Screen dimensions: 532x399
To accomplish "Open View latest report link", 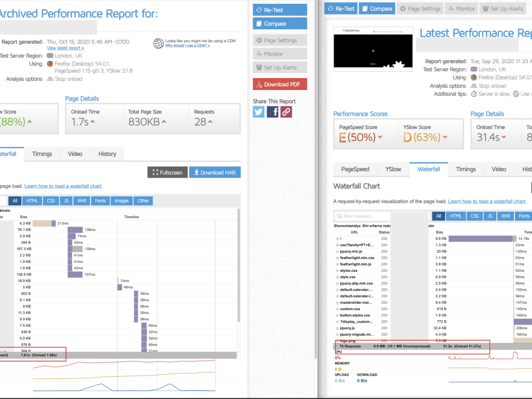I will 65,48.
